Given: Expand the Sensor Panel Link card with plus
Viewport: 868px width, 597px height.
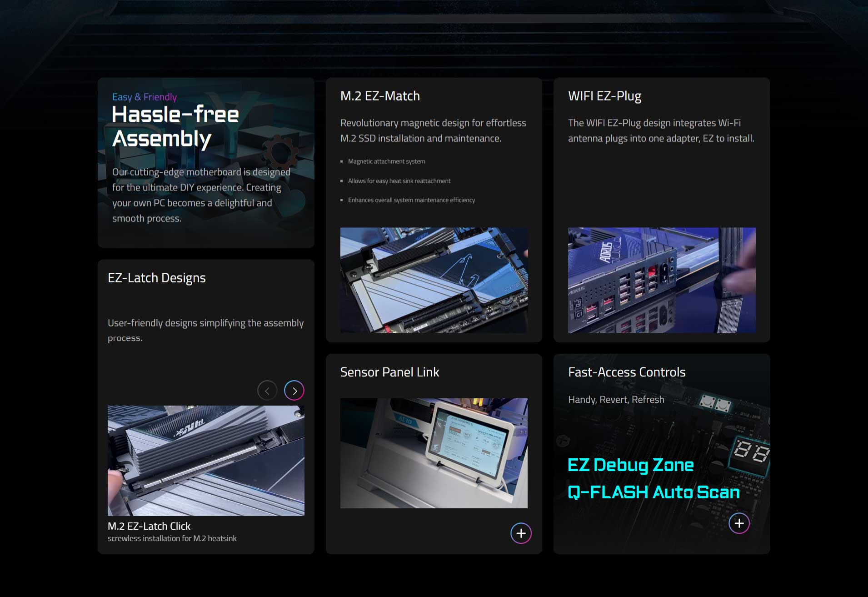Looking at the screenshot, I should [521, 533].
